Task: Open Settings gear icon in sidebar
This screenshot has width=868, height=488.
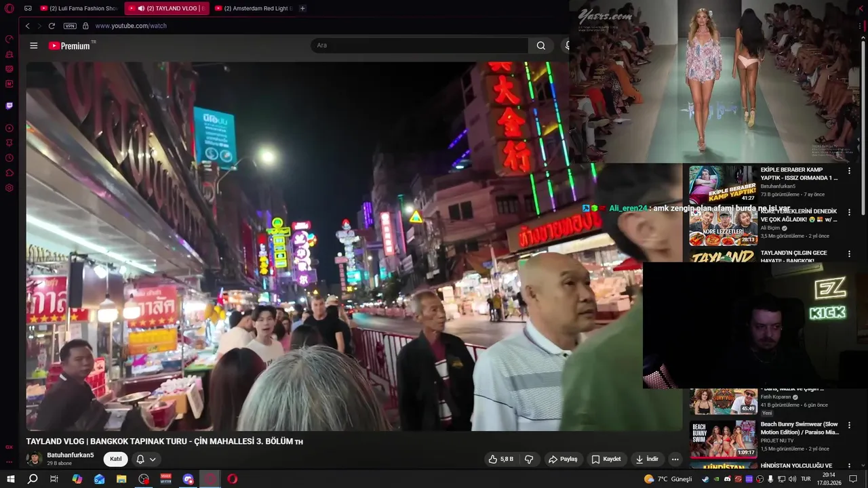Action: (9, 188)
